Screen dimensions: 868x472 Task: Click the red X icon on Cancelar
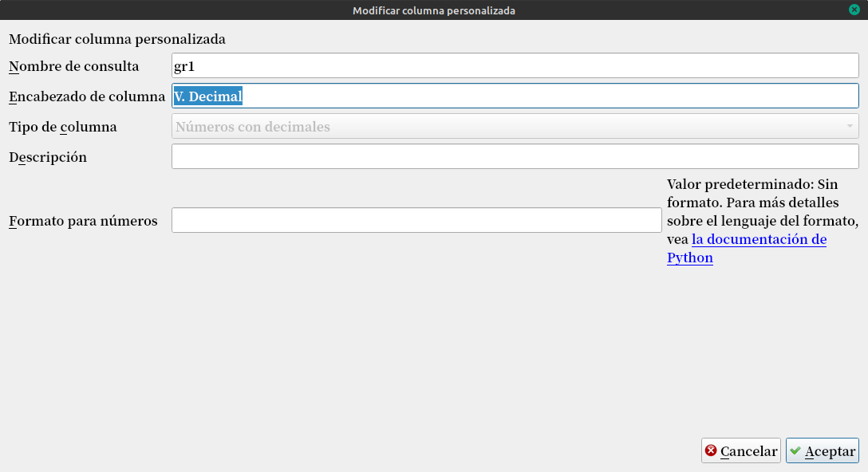(711, 451)
